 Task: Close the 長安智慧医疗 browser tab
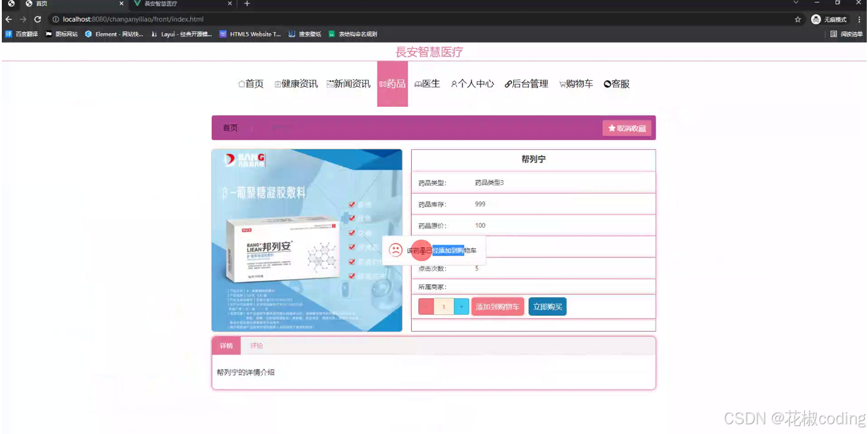[230, 4]
